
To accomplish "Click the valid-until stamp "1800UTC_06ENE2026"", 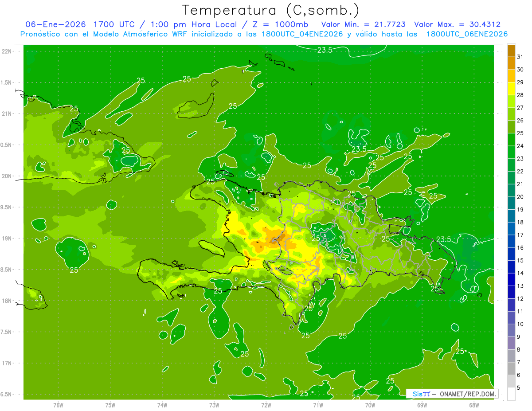I will pyautogui.click(x=467, y=34).
